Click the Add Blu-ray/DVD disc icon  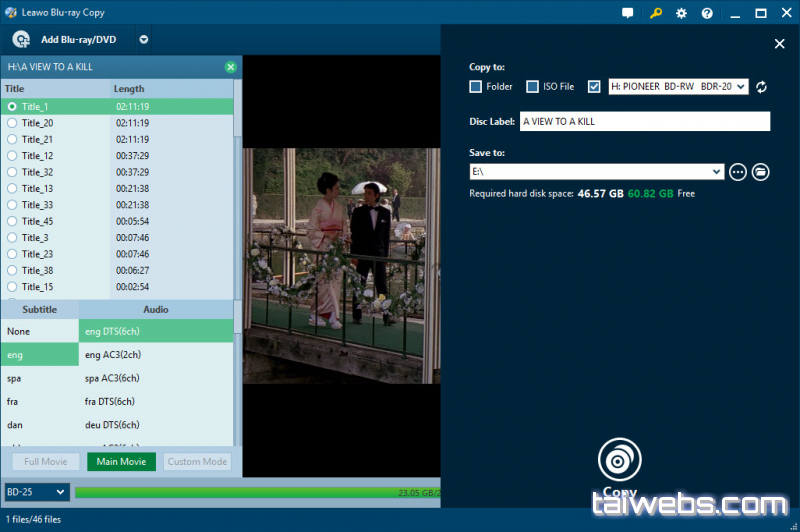tap(21, 39)
